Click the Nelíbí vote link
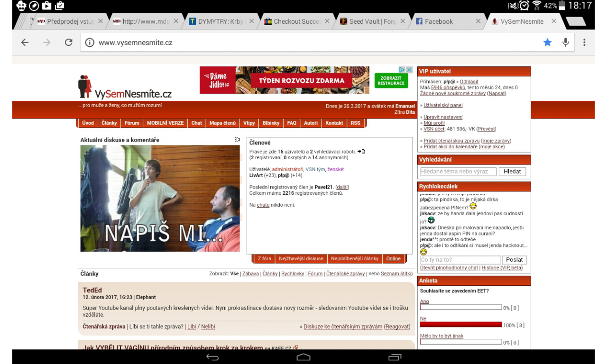The image size is (607, 364). 208,327
